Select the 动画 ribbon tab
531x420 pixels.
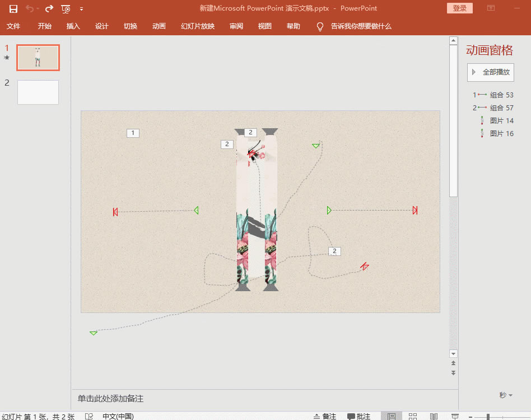[x=159, y=26]
